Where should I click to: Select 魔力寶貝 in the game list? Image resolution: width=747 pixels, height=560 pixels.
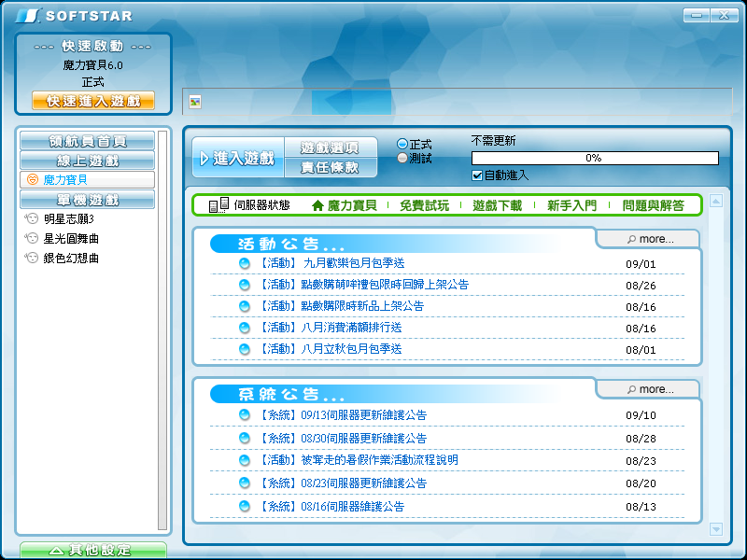[87, 179]
